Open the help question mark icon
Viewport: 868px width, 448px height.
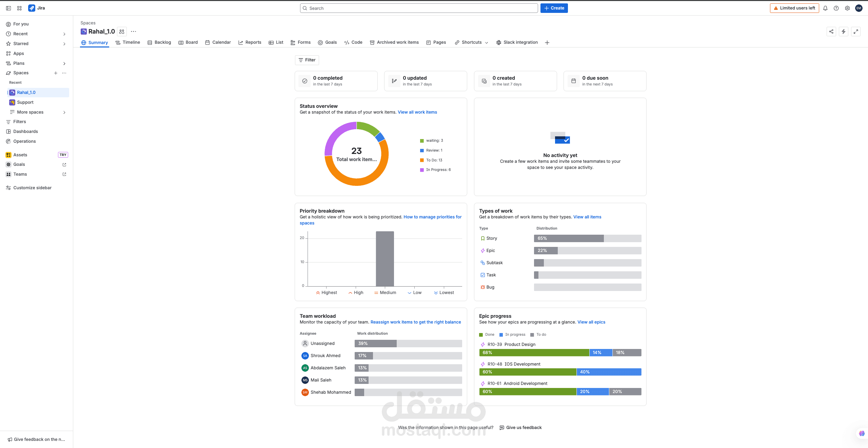click(836, 8)
